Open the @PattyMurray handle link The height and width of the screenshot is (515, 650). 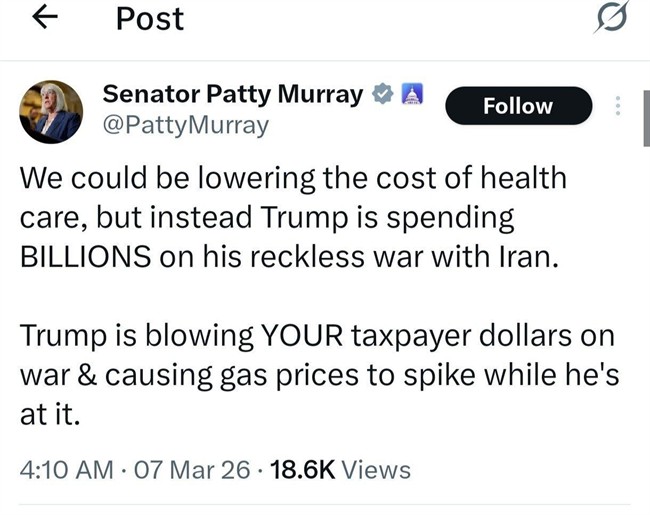186,125
